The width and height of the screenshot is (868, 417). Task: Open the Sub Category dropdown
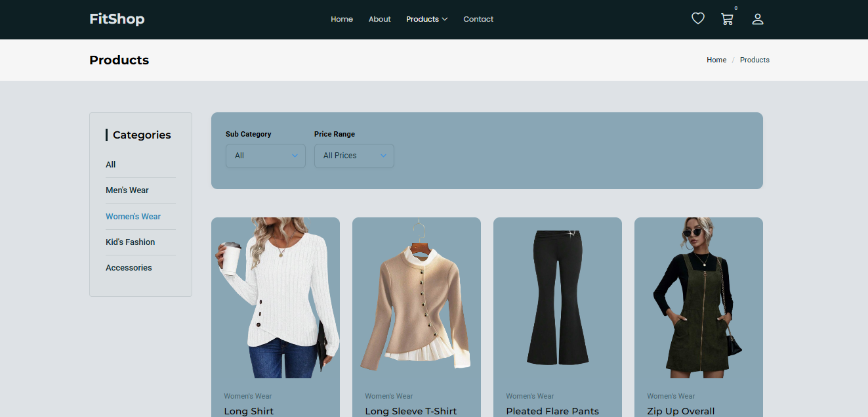[265, 156]
